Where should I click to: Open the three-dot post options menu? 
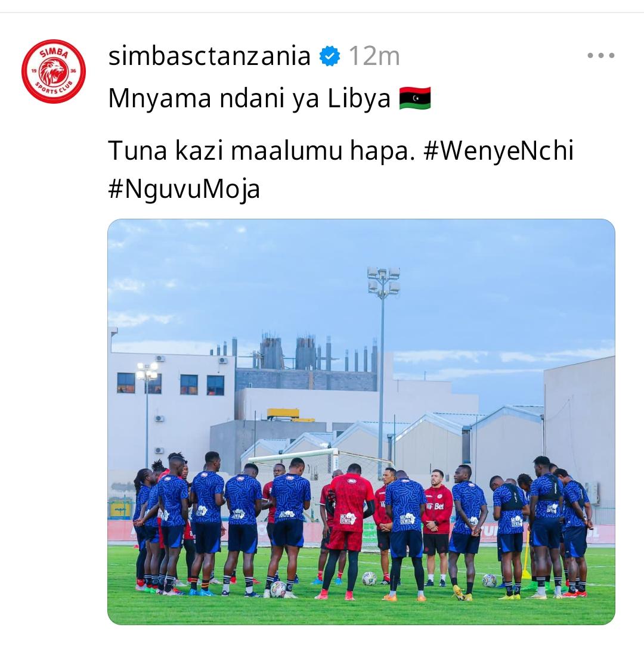[x=600, y=55]
